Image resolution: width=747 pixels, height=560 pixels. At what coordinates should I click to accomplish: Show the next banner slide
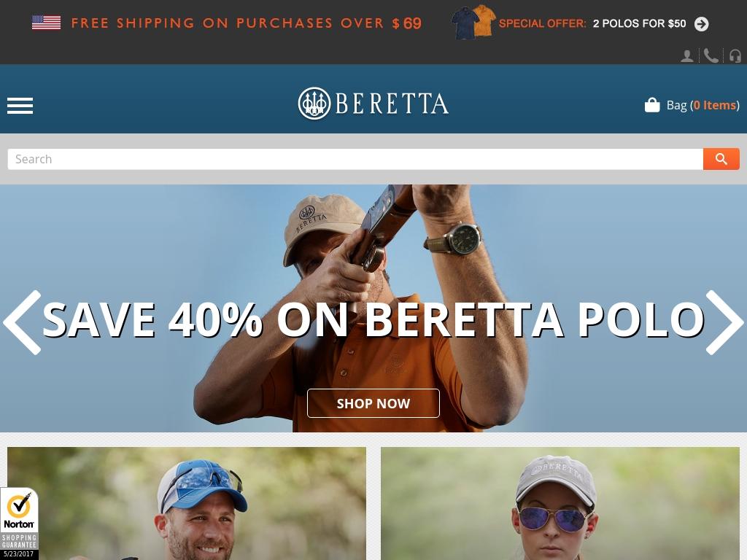coord(724,322)
